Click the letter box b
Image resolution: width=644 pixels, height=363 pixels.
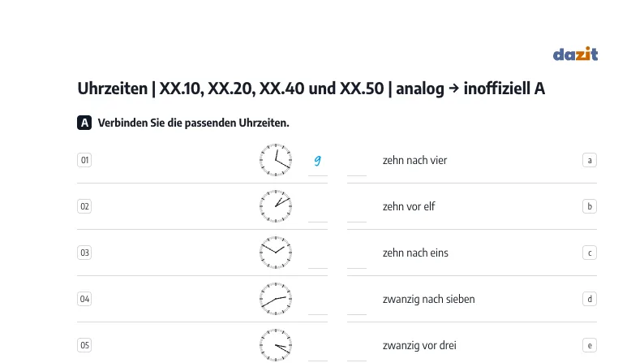(590, 206)
